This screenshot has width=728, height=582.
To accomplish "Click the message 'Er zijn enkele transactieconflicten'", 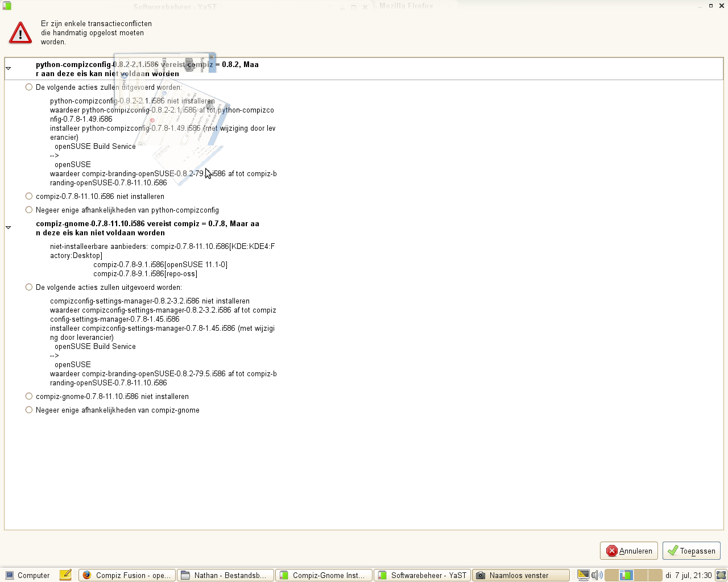I will click(x=96, y=23).
